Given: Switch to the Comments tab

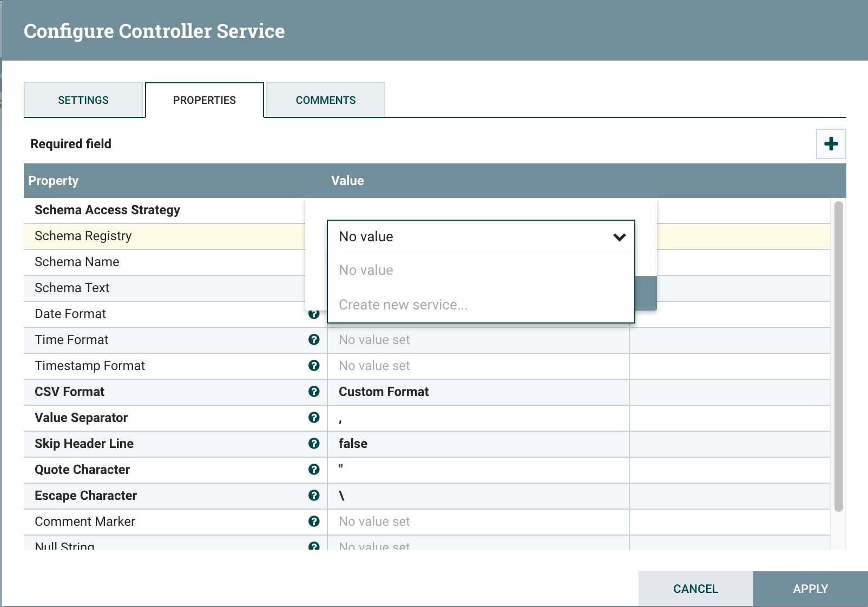Looking at the screenshot, I should click(326, 100).
